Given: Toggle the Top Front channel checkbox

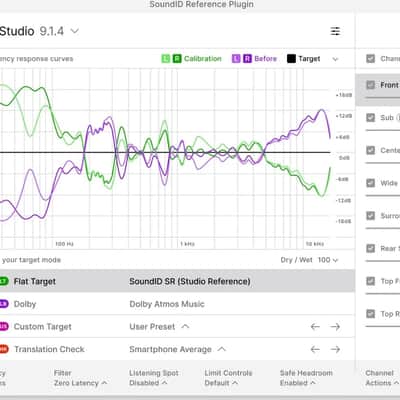Looking at the screenshot, I should click(370, 281).
